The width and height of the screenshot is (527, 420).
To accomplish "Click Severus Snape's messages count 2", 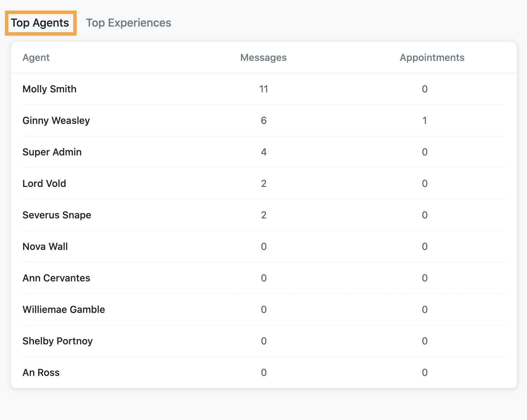I will [x=264, y=215].
